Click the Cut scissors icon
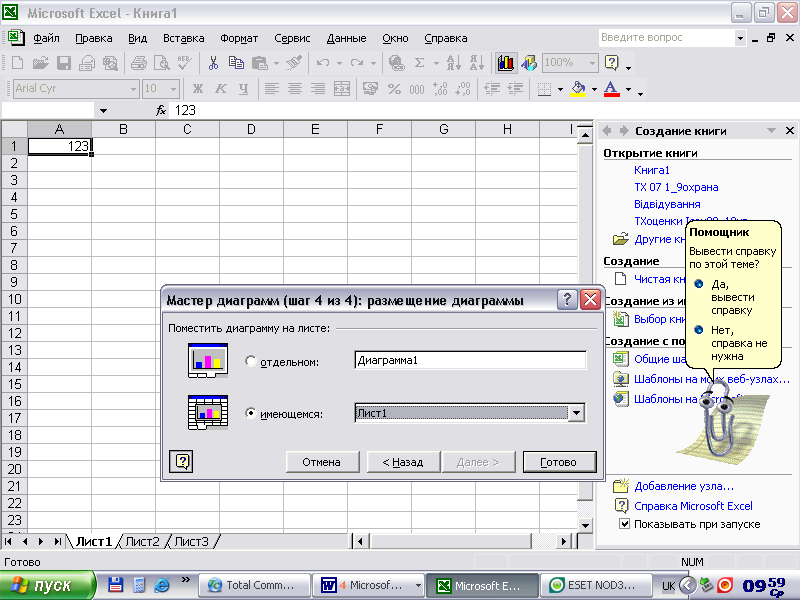This screenshot has width=800, height=600. [x=213, y=63]
